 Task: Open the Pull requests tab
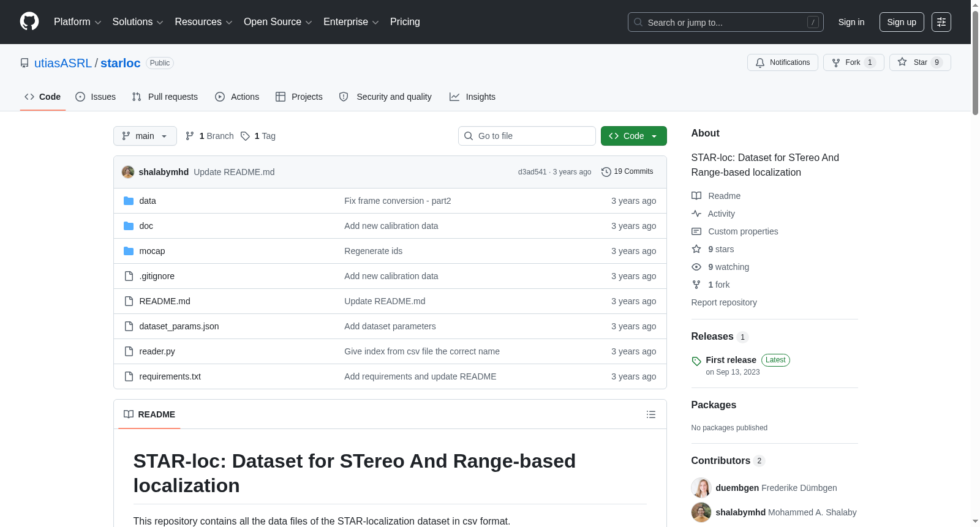point(165,97)
